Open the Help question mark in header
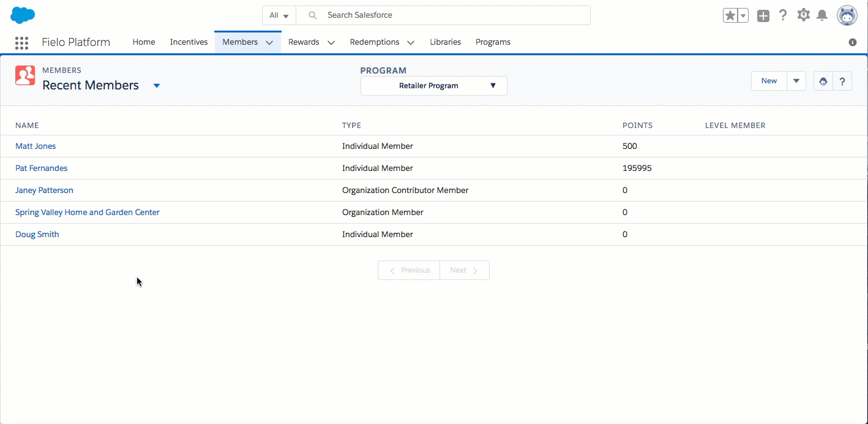The height and width of the screenshot is (424, 868). click(783, 15)
